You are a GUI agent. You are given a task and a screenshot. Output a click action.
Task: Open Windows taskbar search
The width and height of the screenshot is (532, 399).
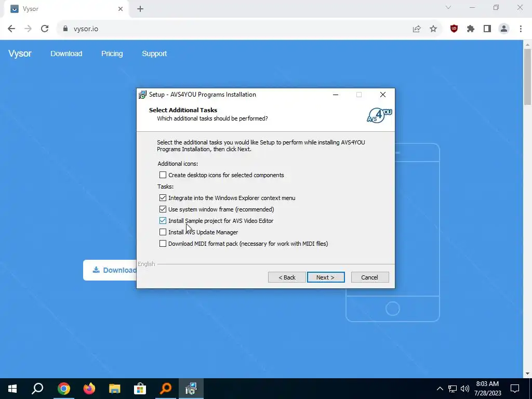[x=37, y=389]
